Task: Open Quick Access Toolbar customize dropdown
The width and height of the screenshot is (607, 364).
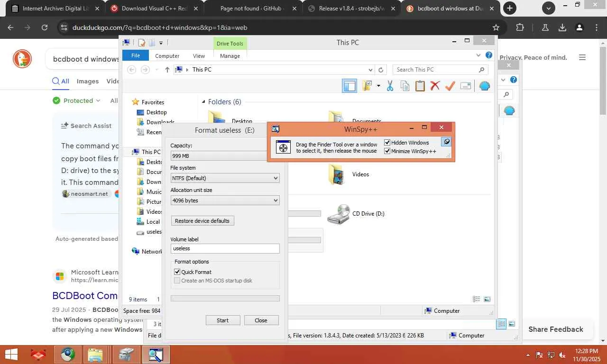Action: [x=161, y=43]
